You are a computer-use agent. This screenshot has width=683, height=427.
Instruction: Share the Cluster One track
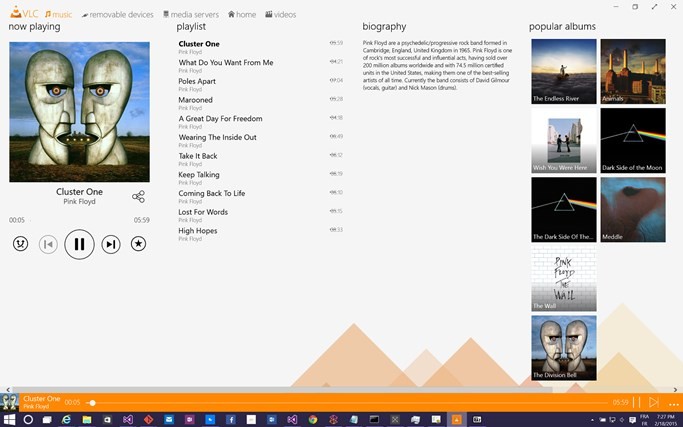point(139,197)
